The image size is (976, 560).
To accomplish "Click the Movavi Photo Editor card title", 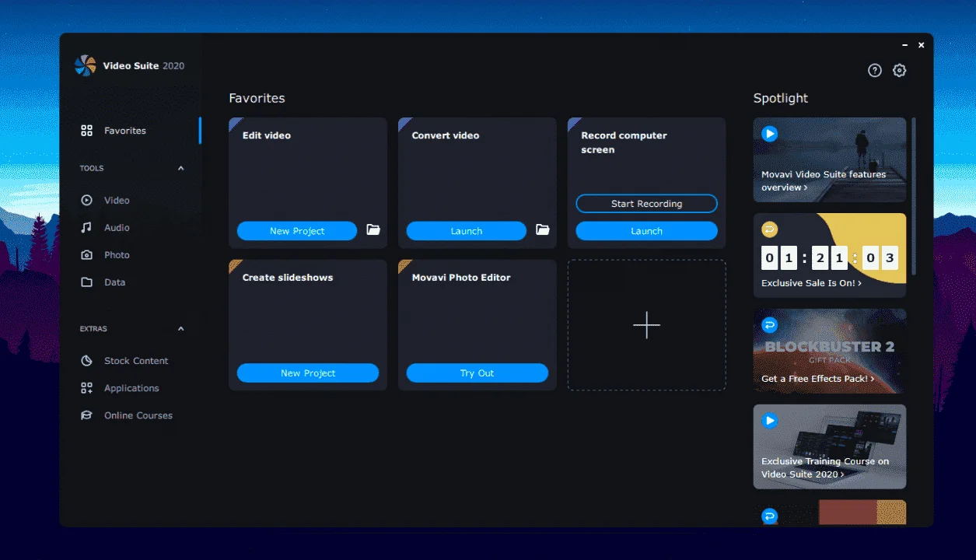I will 461,278.
